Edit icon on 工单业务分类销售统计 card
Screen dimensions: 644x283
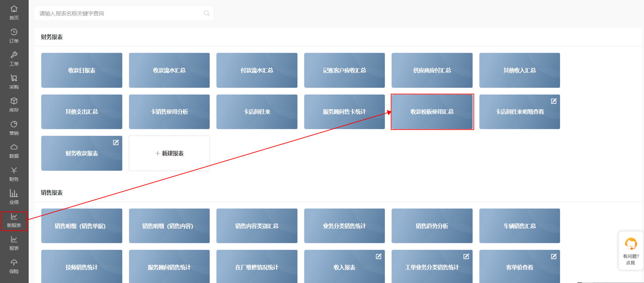[x=466, y=256]
